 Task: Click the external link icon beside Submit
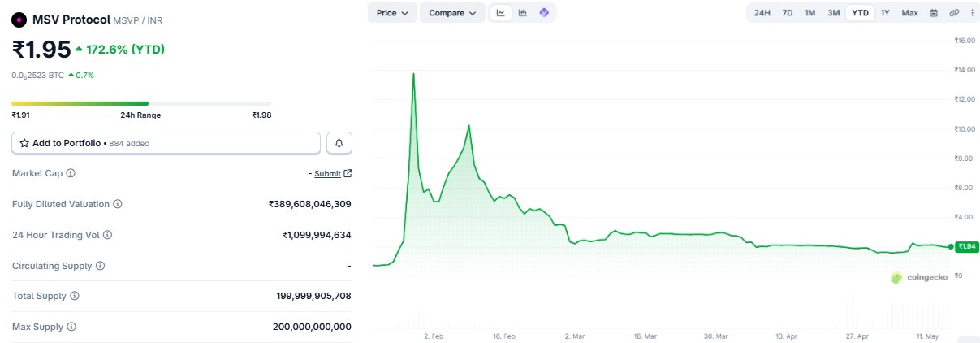(348, 173)
